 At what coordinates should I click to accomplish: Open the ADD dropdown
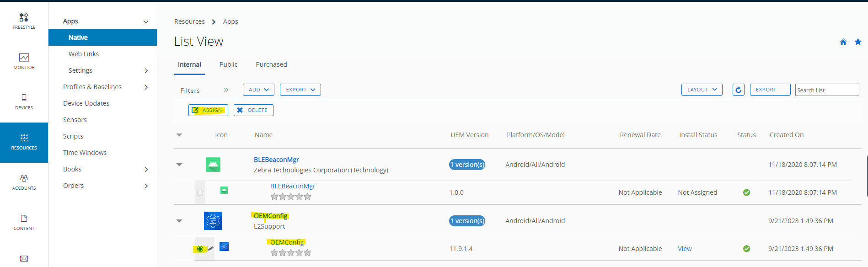pos(258,90)
